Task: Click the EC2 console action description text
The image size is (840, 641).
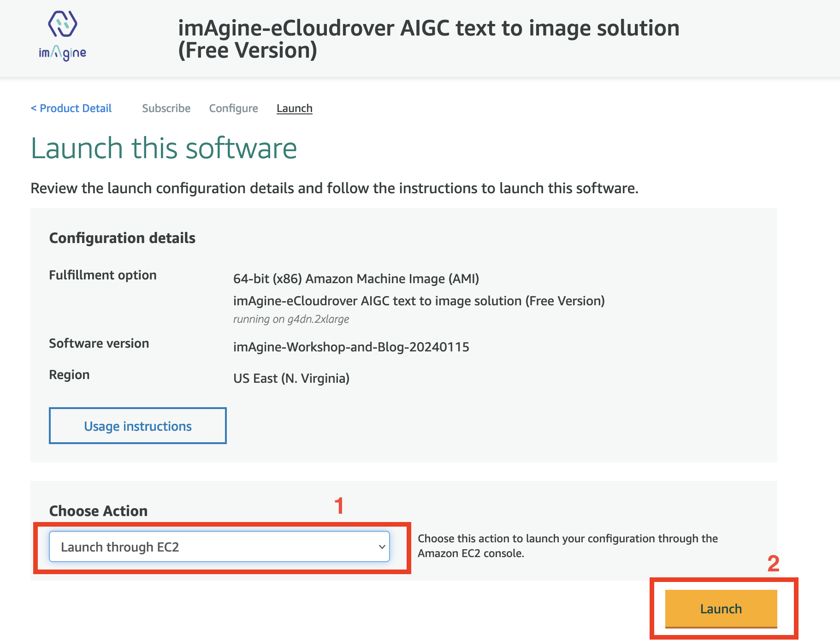Action: coord(568,546)
